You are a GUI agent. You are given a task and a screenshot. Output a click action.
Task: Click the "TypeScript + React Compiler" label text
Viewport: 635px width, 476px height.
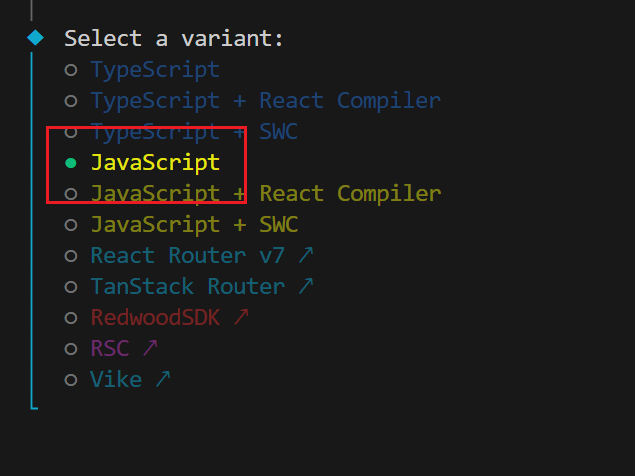[265, 101]
